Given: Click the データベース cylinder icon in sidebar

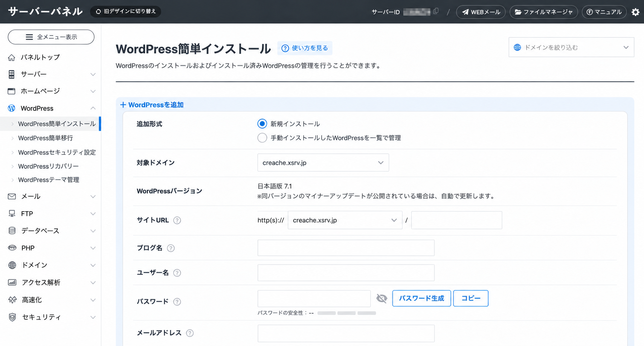Looking at the screenshot, I should (x=12, y=230).
